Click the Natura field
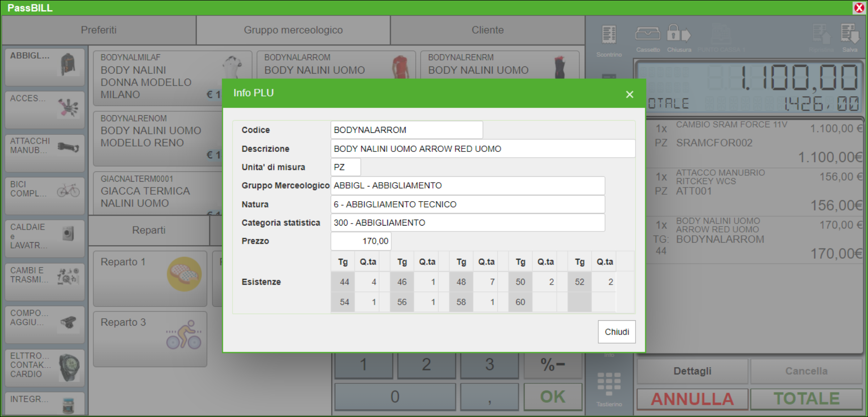This screenshot has height=417, width=868. click(467, 204)
